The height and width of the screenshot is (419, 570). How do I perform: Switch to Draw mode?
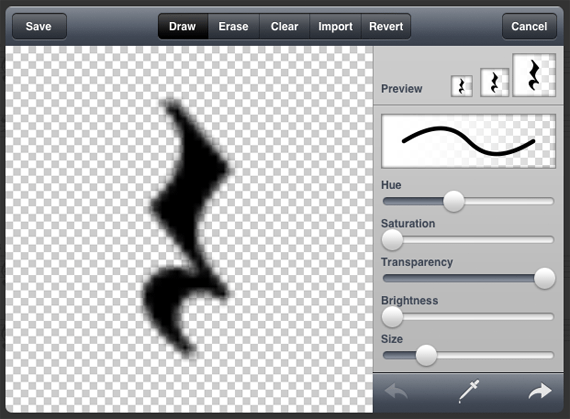point(183,26)
